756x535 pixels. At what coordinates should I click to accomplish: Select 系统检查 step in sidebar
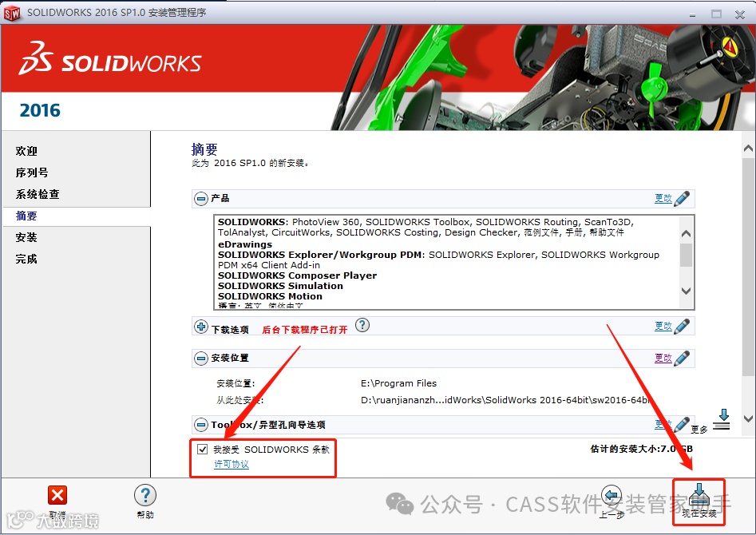click(x=38, y=194)
